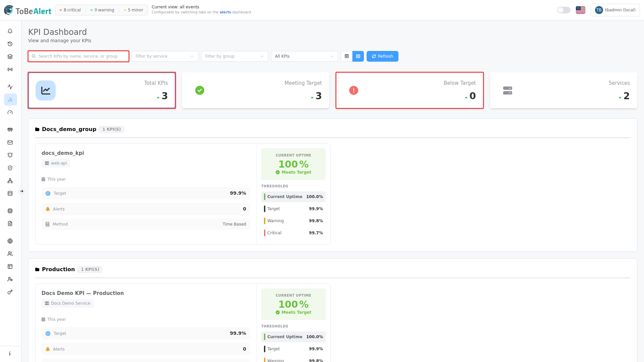Open the activity pulse icon in sidebar
644x362 pixels.
(x=10, y=87)
